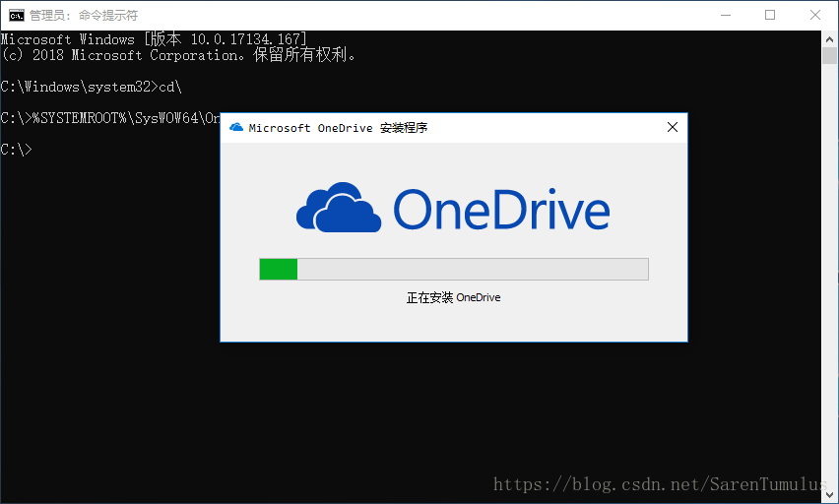Click the Command Prompt icon in the title bar
The height and width of the screenshot is (504, 839).
point(16,16)
